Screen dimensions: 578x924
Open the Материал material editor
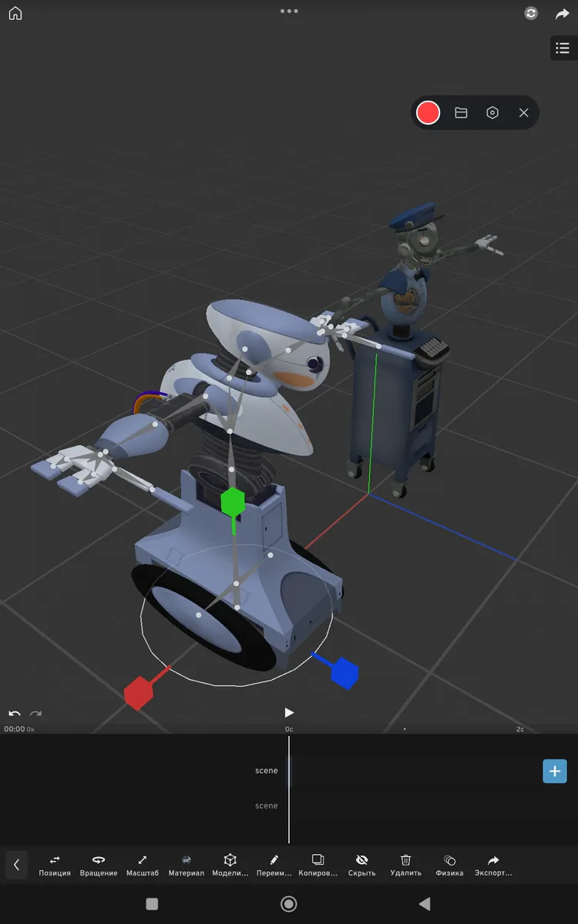(x=187, y=865)
